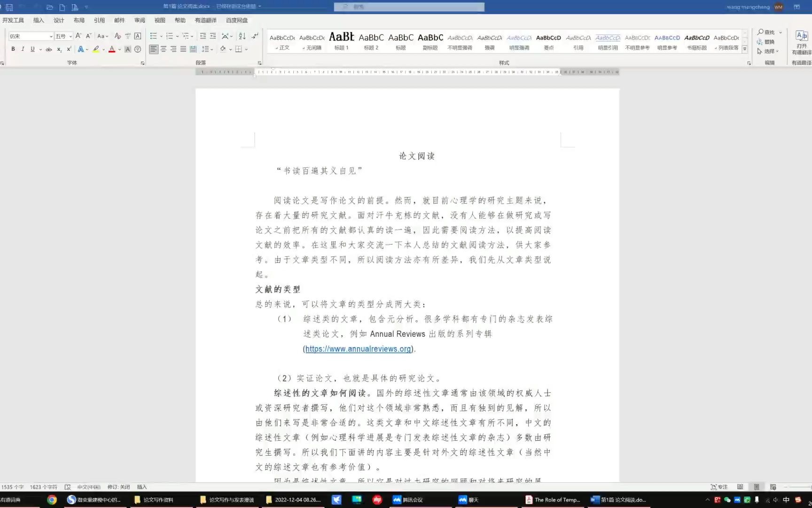Viewport: 812px width, 508px height.
Task: Shrink font size with smaller A icon
Action: click(x=88, y=36)
